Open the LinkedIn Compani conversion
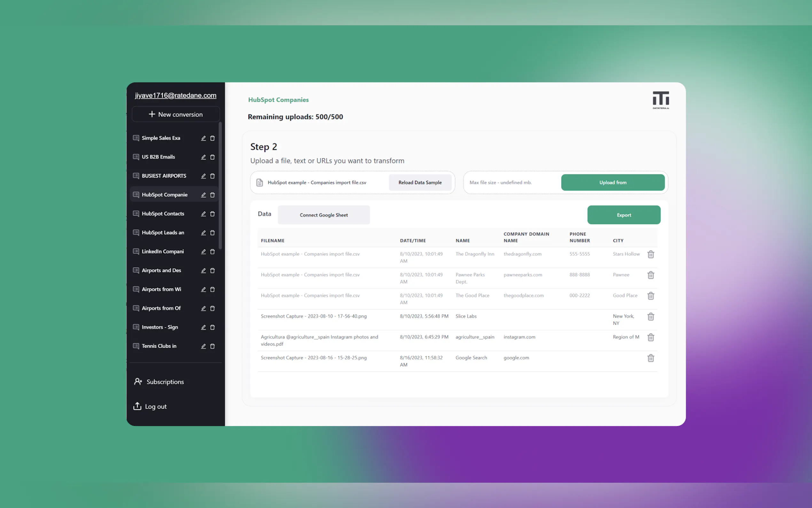The height and width of the screenshot is (508, 812). click(162, 252)
